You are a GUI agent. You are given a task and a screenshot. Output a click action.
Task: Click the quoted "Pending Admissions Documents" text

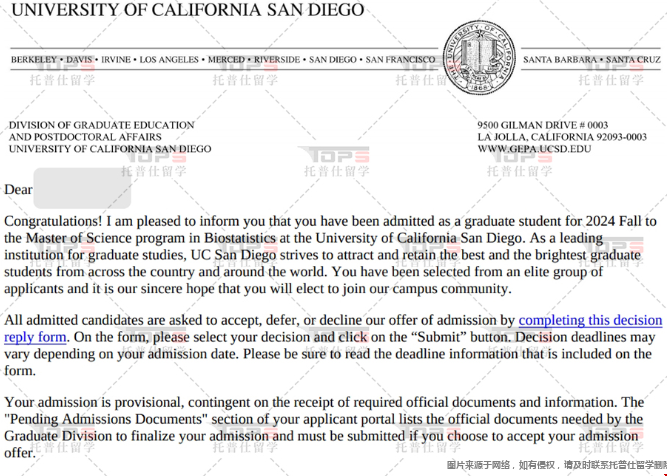106,419
